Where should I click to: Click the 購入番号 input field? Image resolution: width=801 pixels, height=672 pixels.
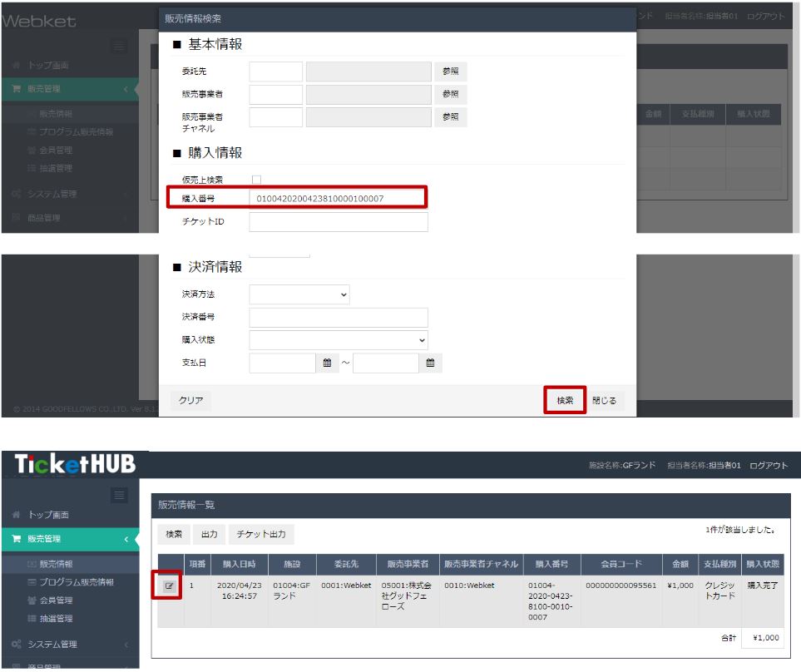click(338, 198)
